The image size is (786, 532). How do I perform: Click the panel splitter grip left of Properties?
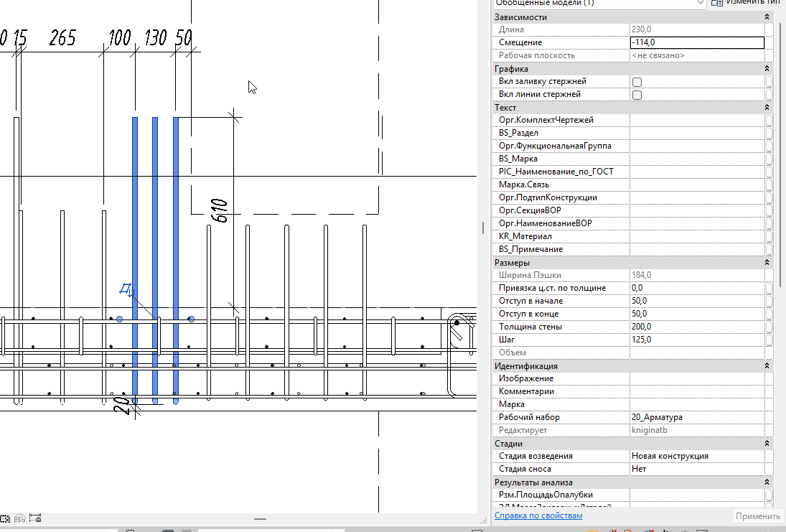pyautogui.click(x=483, y=228)
